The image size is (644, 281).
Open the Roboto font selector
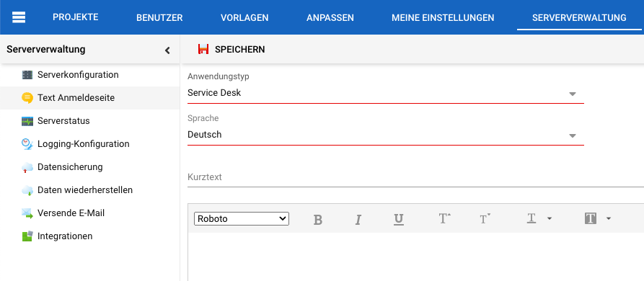coord(242,218)
